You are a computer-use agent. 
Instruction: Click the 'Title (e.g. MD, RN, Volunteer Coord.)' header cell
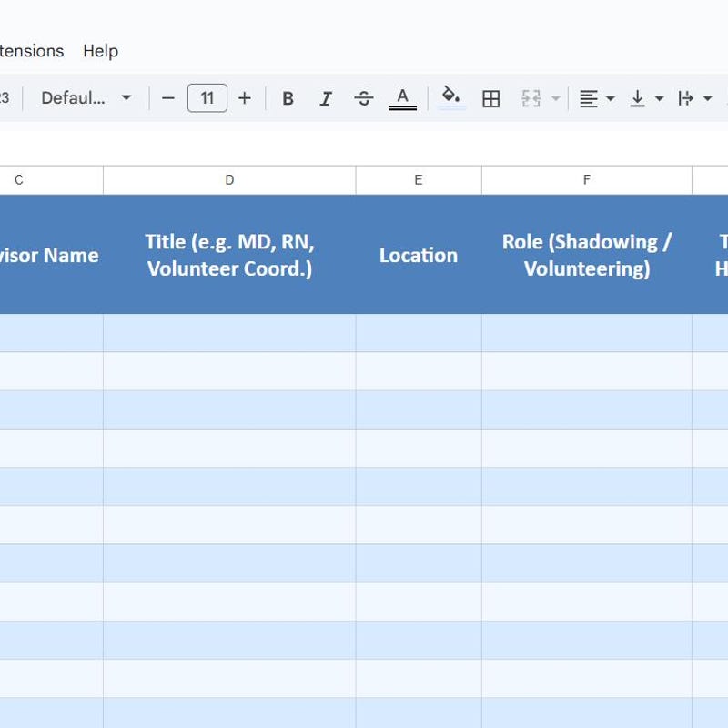(229, 255)
